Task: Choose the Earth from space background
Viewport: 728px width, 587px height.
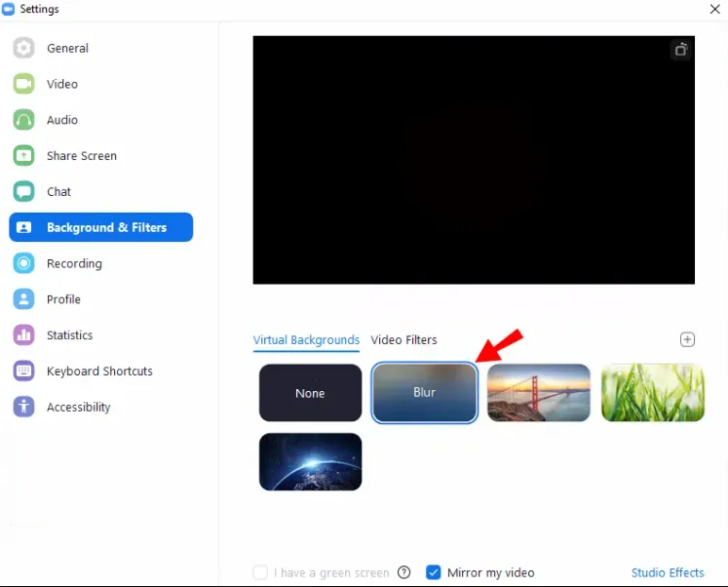Action: pos(310,461)
